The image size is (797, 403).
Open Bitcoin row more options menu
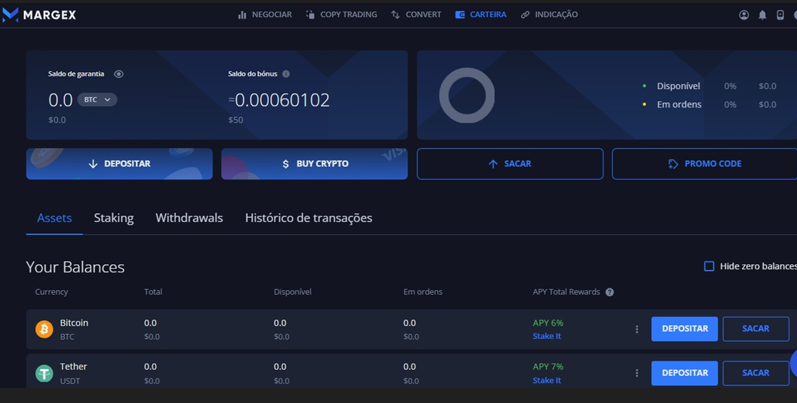[637, 329]
